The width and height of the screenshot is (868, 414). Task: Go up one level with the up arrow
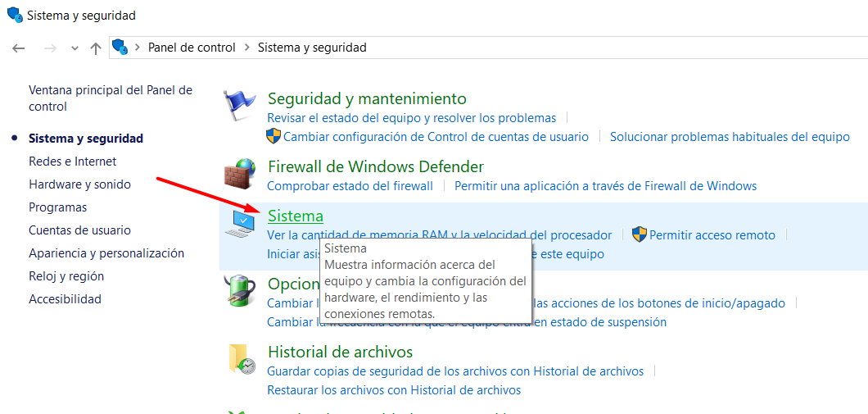tap(96, 48)
